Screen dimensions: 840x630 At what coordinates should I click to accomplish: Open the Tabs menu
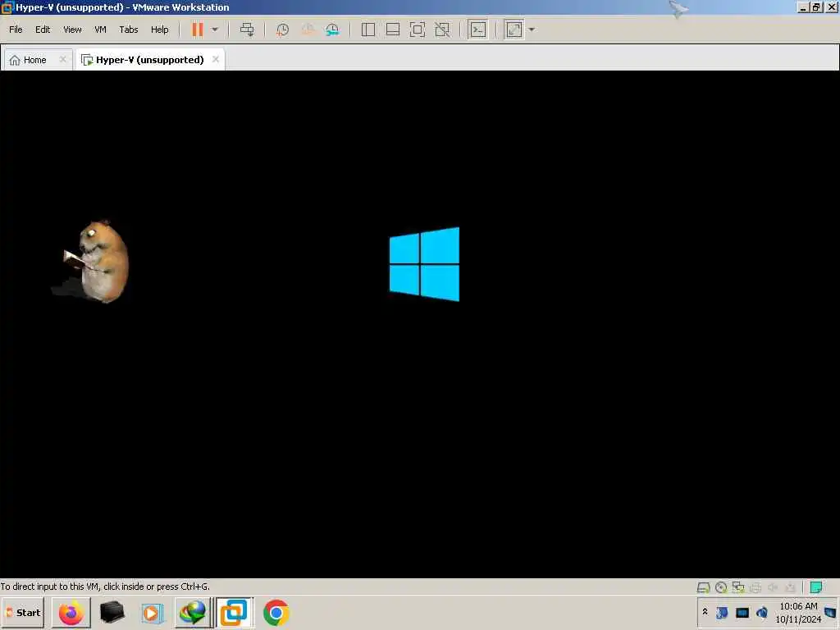click(x=129, y=30)
